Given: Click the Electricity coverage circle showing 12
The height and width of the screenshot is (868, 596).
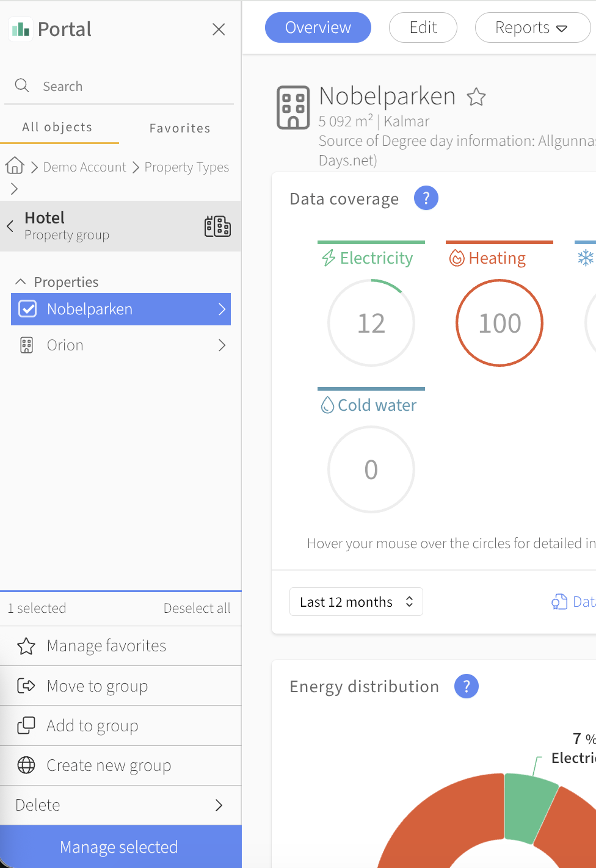Looking at the screenshot, I should click(371, 323).
